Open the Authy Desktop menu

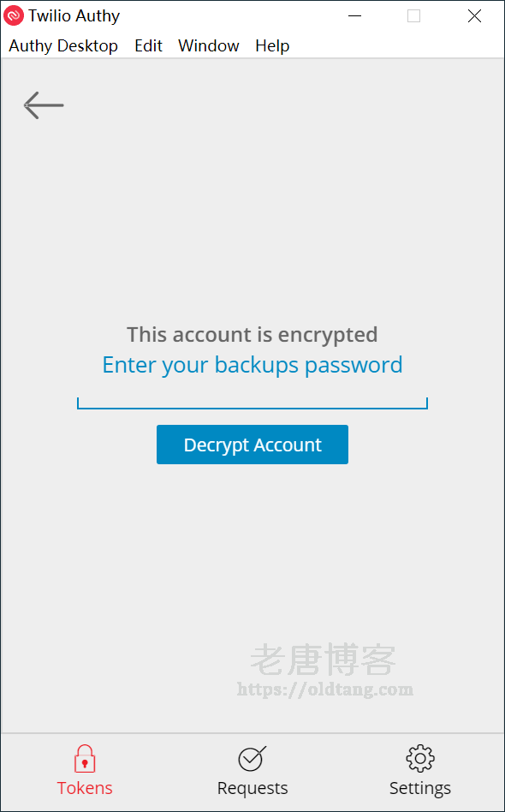pos(63,46)
